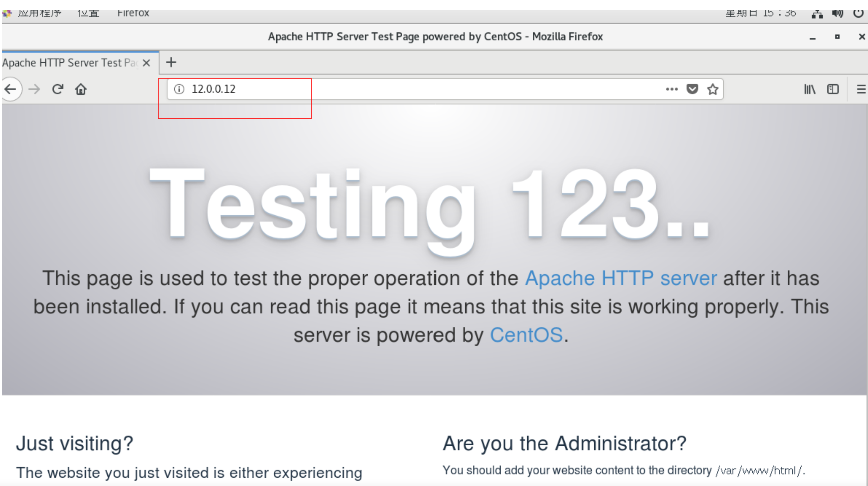This screenshot has height=486, width=868.
Task: Click the forward navigation arrow
Action: coord(35,89)
